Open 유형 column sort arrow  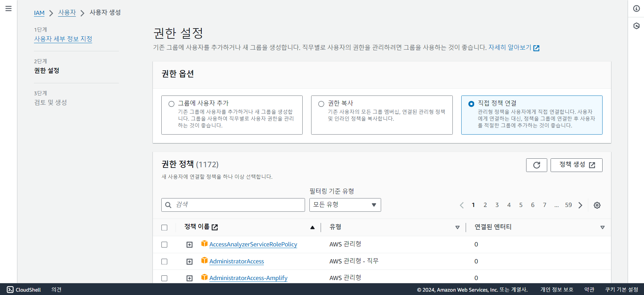click(x=458, y=227)
